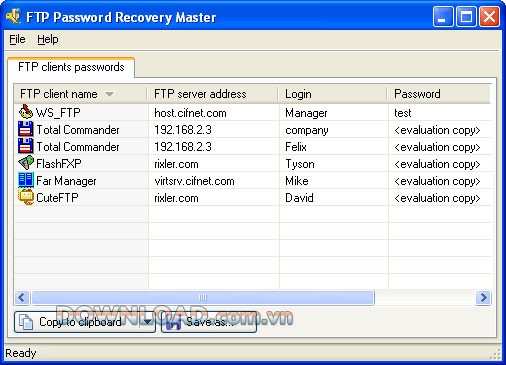Click evaluation copy password in Felix row
Screen dimensions: 506x365
(x=437, y=147)
